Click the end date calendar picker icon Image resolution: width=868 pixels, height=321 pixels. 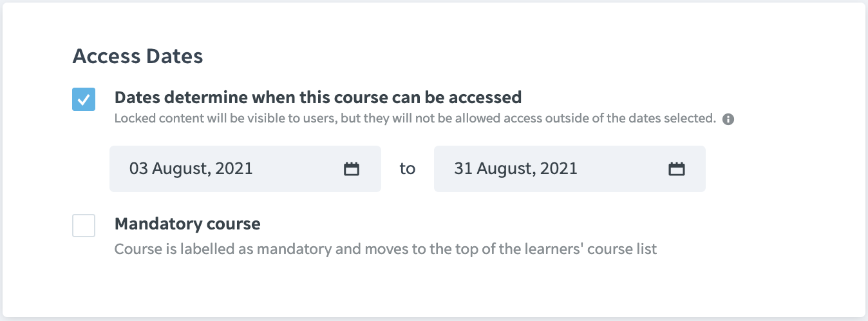pos(676,169)
